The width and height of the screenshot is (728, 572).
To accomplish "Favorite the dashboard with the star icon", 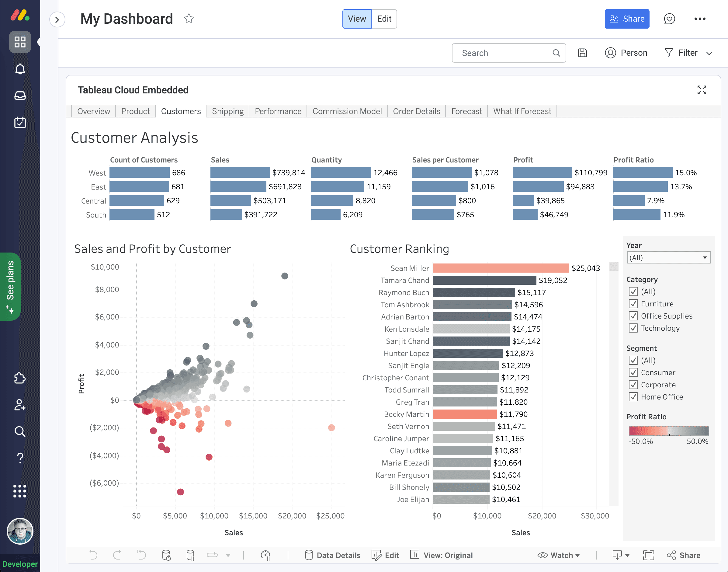I will tap(189, 19).
